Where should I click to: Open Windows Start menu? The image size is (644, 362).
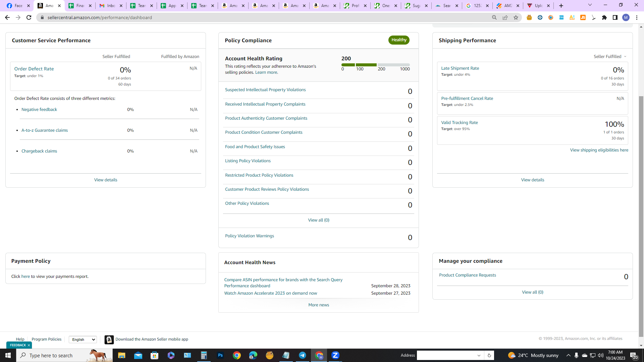tap(8, 355)
